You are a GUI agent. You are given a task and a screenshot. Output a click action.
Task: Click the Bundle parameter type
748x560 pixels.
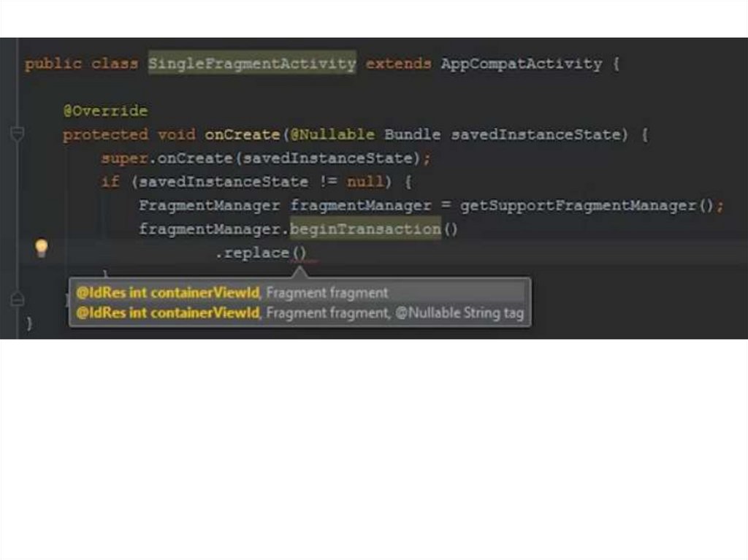click(x=412, y=134)
